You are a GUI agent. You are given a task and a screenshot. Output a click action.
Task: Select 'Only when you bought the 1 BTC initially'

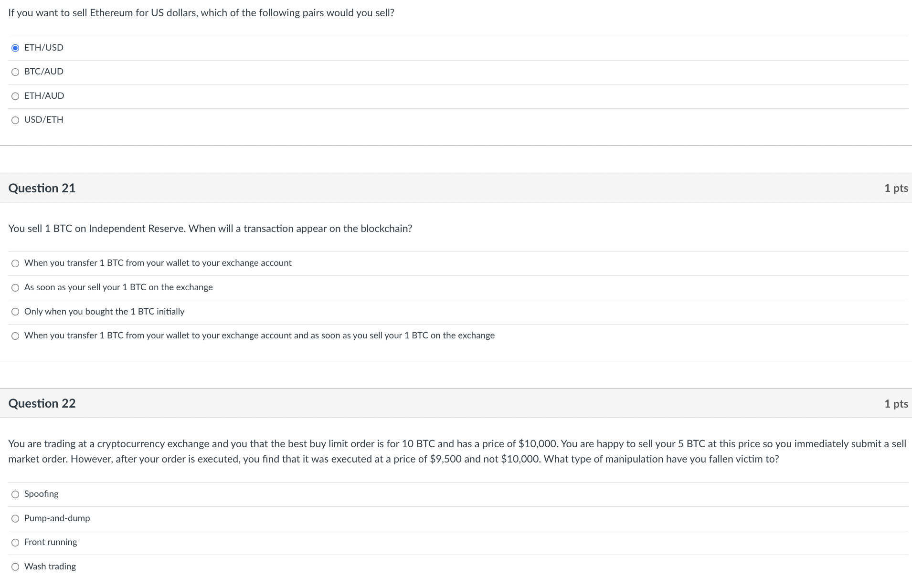(15, 312)
